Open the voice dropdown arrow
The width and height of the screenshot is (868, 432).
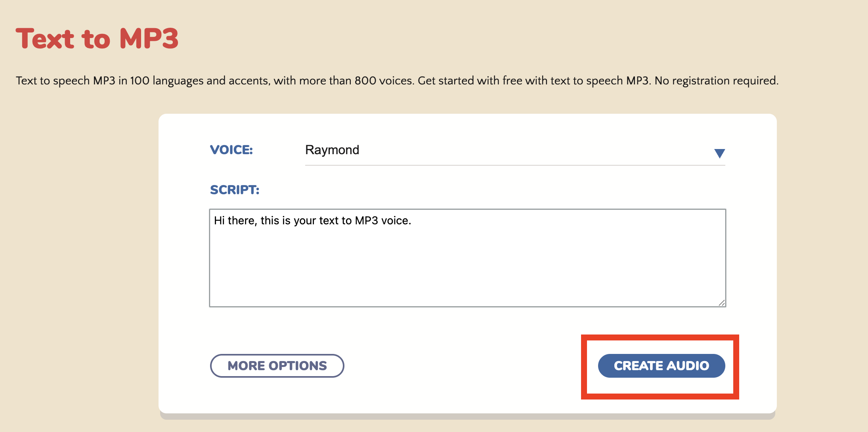[719, 153]
